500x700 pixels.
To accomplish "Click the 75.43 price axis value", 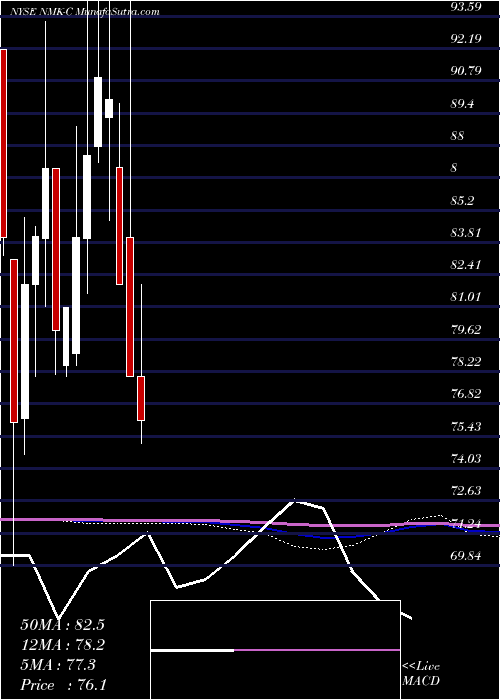I will pos(465,426).
